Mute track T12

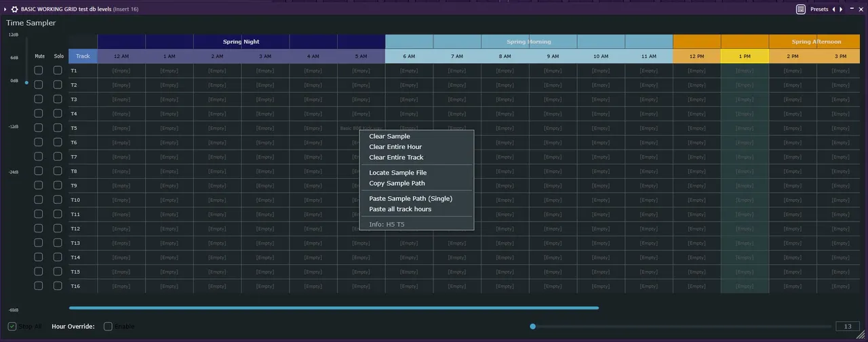[39, 228]
